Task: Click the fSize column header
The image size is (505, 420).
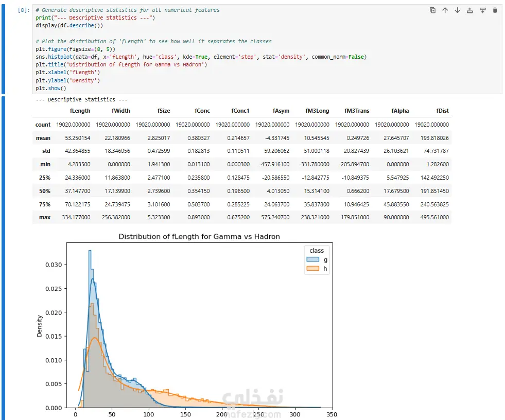Action: [x=164, y=111]
